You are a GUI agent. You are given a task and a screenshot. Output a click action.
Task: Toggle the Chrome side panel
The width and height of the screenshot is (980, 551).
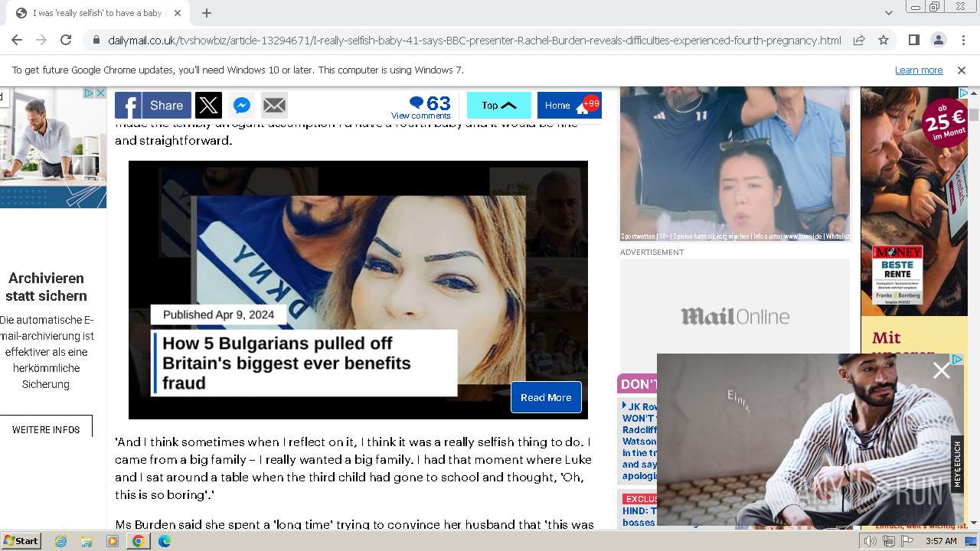pyautogui.click(x=913, y=41)
